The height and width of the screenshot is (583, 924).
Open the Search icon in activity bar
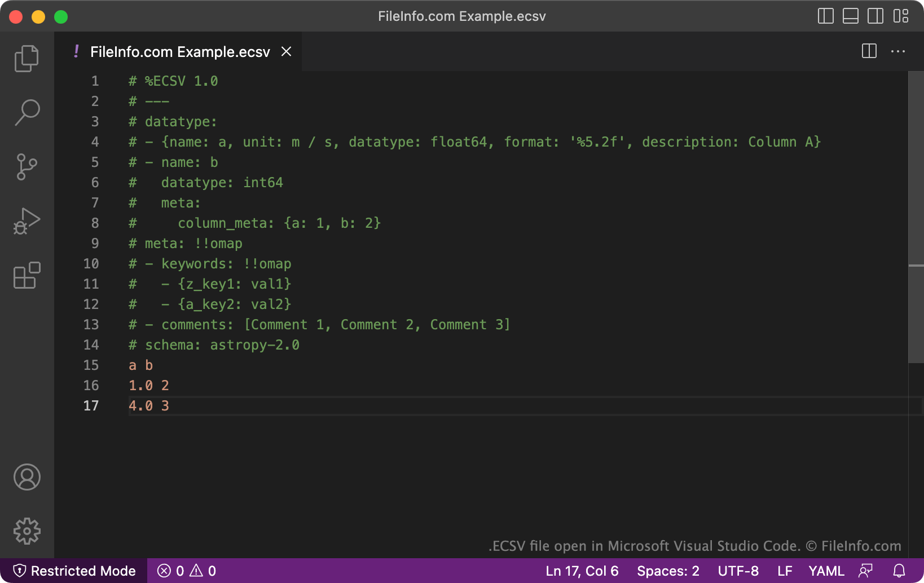coord(27,112)
